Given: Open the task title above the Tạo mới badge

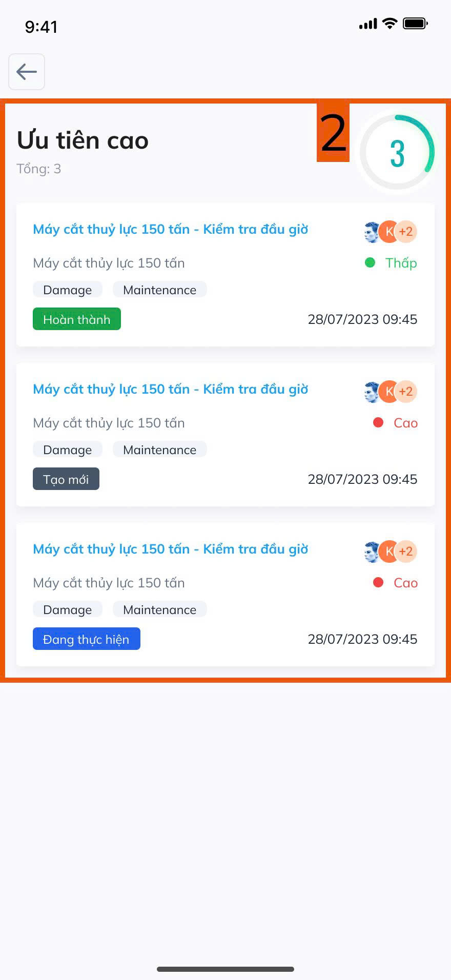Looking at the screenshot, I should click(171, 389).
